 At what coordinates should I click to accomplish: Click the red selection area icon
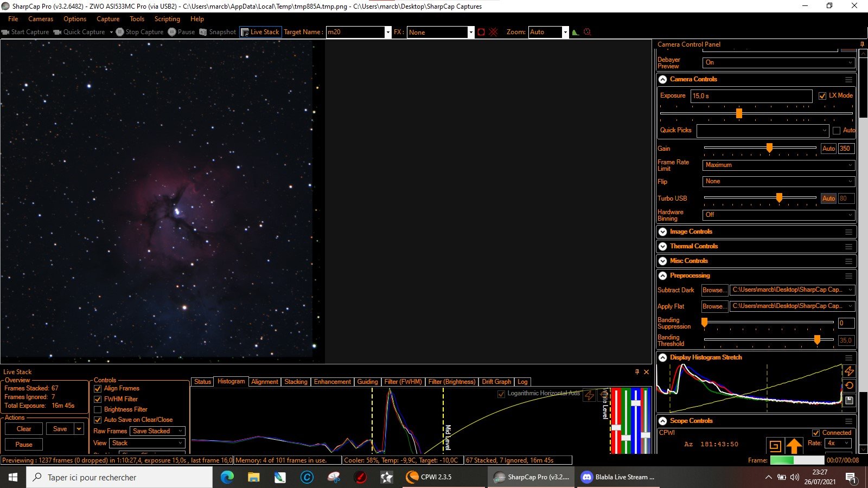(x=481, y=32)
